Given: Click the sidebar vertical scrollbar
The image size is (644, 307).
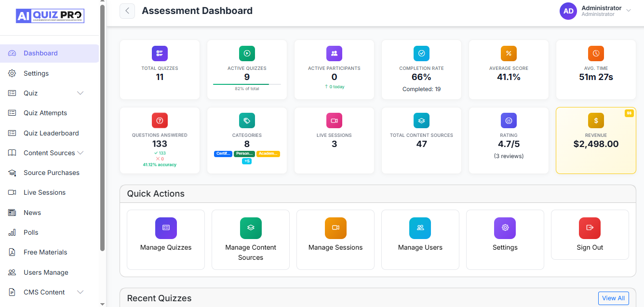Looking at the screenshot, I should pos(102,128).
